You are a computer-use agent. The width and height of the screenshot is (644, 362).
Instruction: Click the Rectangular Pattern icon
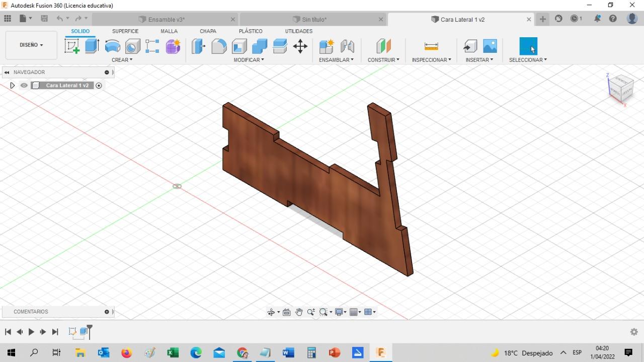(x=152, y=46)
